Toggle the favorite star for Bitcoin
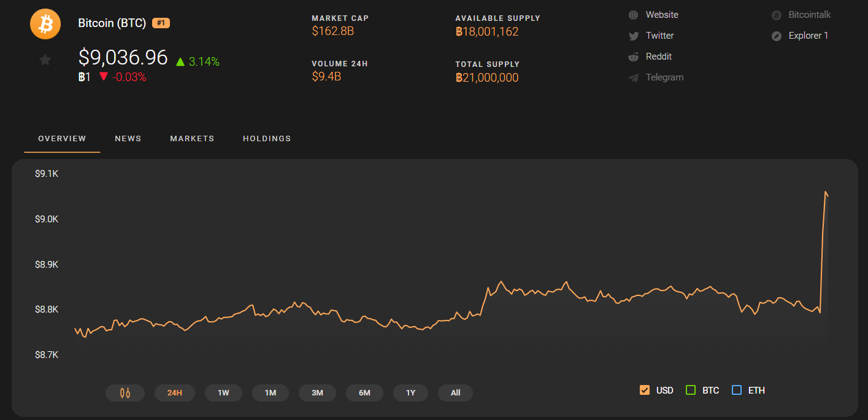This screenshot has width=868, height=420. (45, 60)
